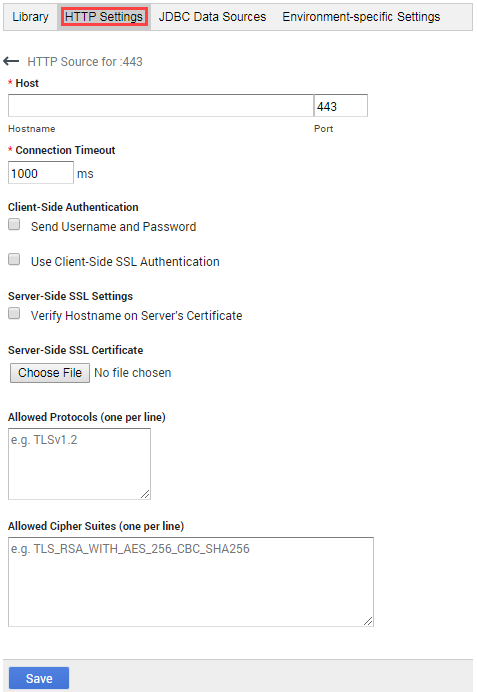Open the JDBC Data Sources tab
The height and width of the screenshot is (692, 477).
click(x=212, y=17)
